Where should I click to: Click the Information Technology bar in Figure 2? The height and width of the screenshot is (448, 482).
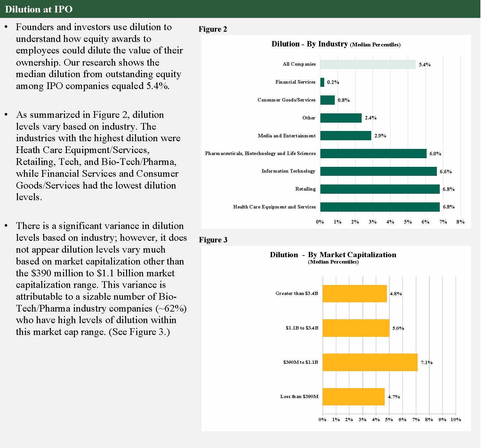tap(378, 171)
